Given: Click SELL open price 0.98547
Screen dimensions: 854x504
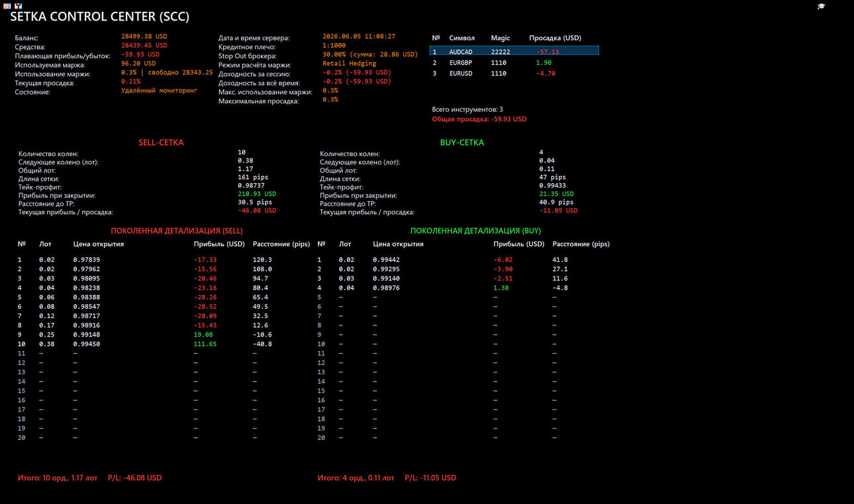Looking at the screenshot, I should tap(87, 306).
